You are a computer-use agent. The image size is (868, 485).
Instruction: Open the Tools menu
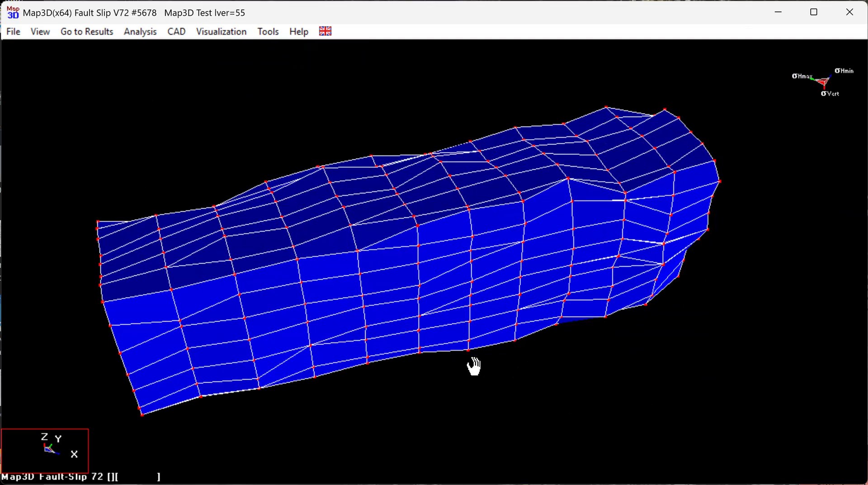pyautogui.click(x=268, y=32)
